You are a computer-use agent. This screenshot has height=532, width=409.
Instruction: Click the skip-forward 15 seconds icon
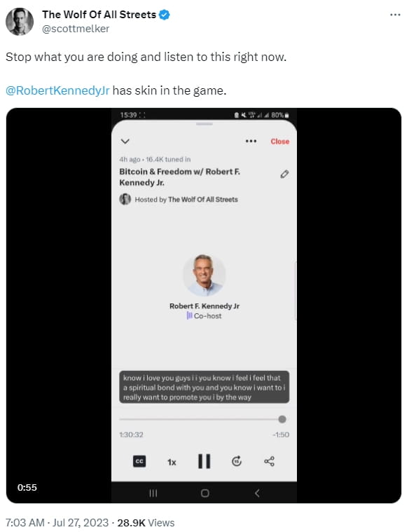click(237, 461)
